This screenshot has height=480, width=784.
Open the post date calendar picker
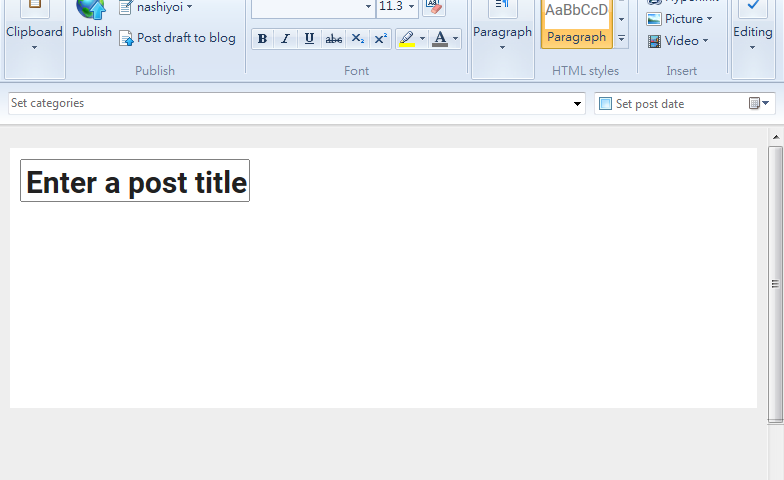pos(759,104)
